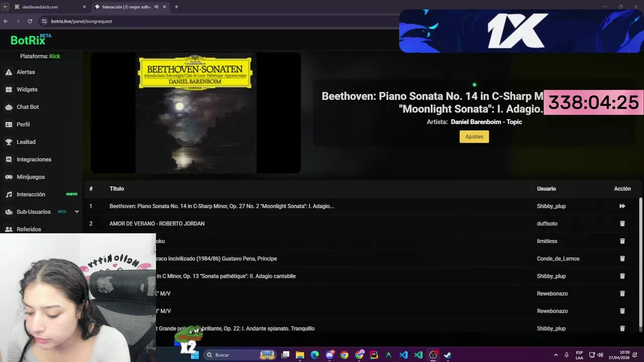Click the browser address bar URL
644x362 pixels.
(82, 21)
